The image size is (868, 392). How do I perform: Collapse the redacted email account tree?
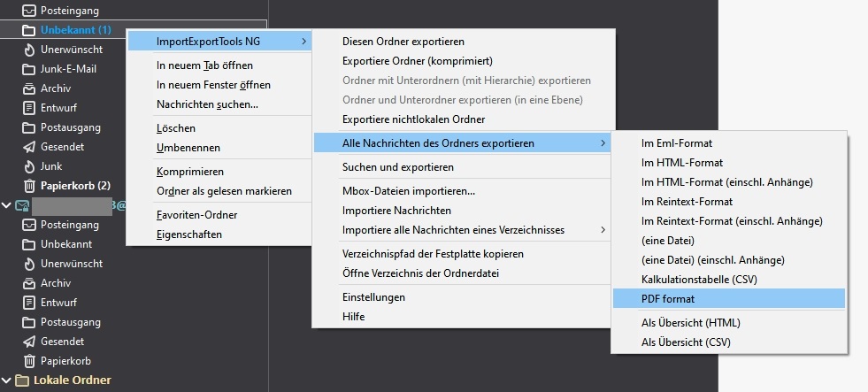(x=7, y=205)
